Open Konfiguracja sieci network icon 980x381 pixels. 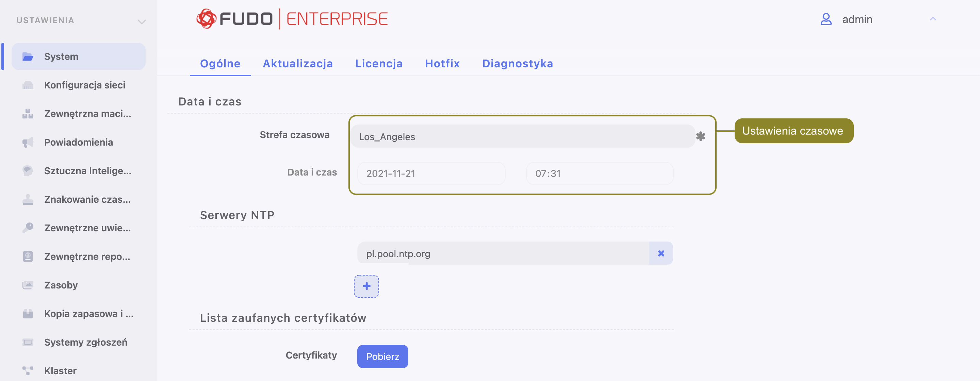(28, 85)
